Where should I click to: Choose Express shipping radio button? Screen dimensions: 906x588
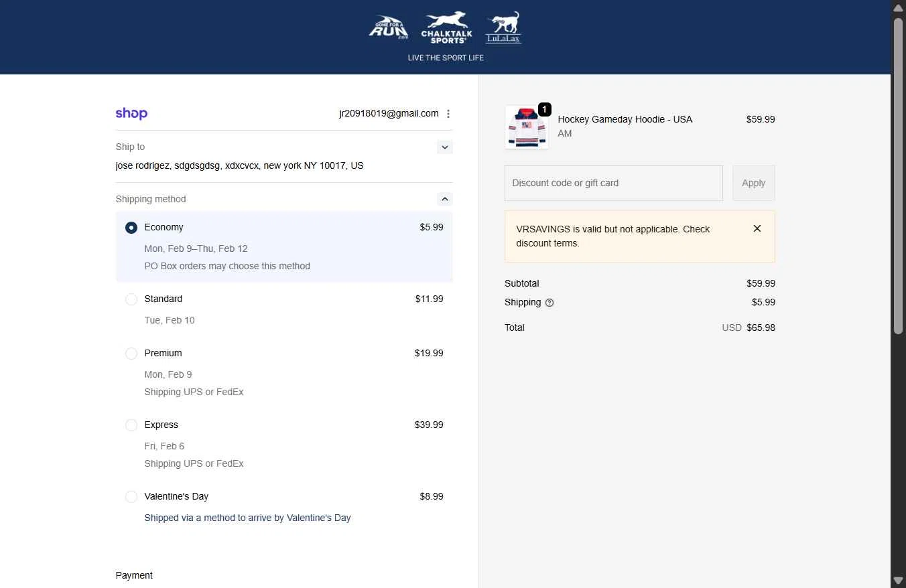(x=131, y=425)
